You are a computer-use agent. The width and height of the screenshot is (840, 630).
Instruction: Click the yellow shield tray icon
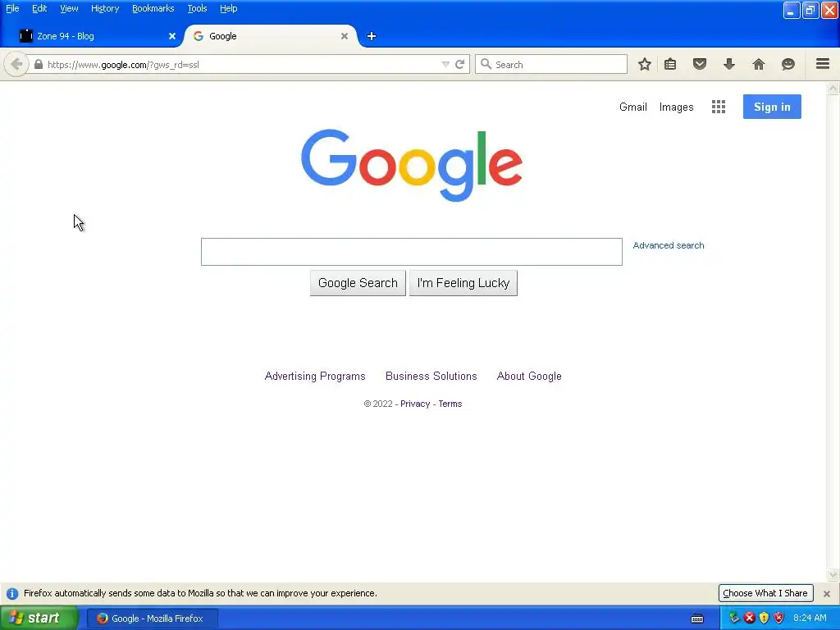point(764,619)
